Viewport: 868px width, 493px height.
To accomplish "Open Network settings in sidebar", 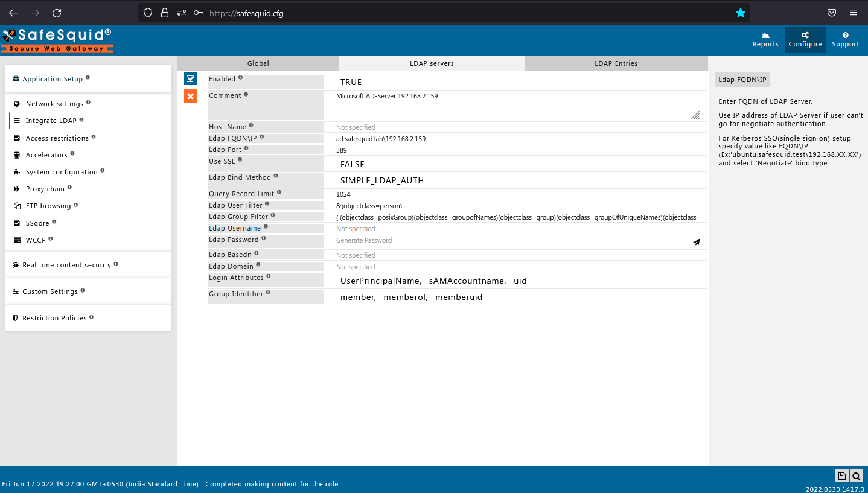I will pyautogui.click(x=54, y=104).
